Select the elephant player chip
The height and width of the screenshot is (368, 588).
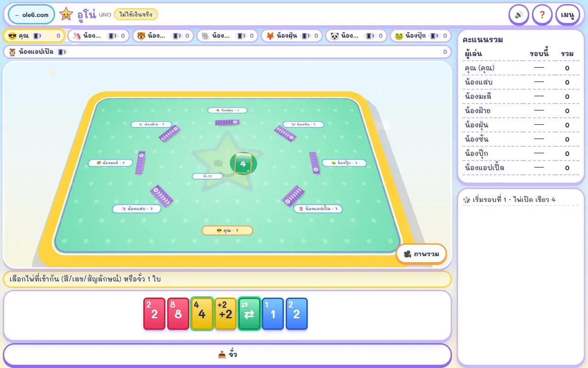227,36
